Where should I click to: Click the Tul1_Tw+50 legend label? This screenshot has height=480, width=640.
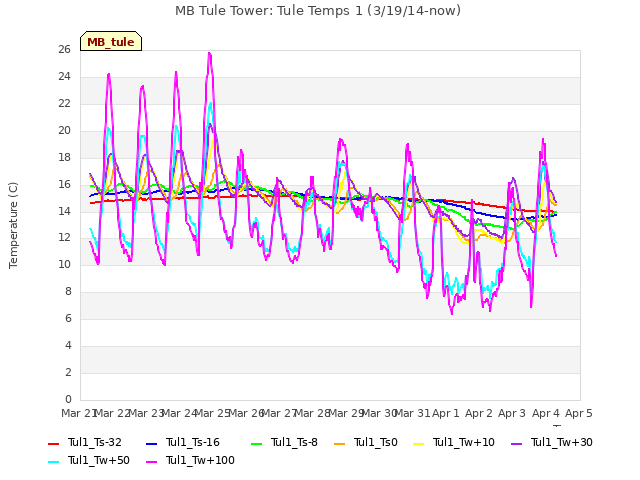point(99,460)
